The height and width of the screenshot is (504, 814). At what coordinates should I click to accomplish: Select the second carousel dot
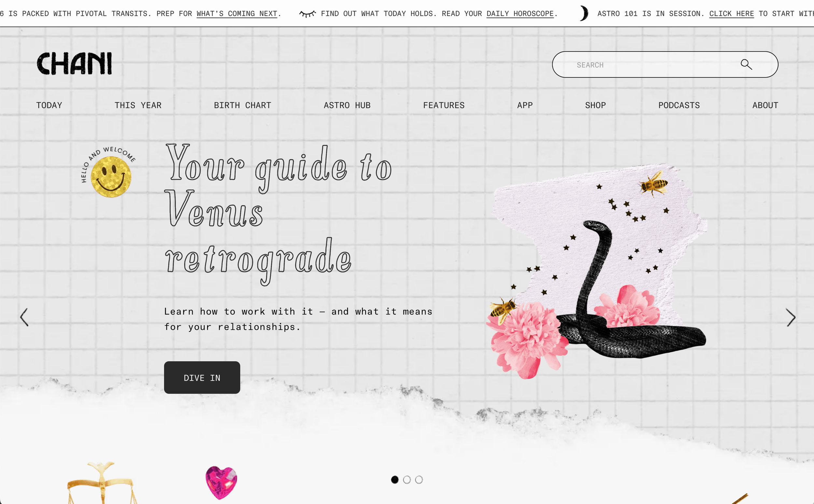(x=407, y=480)
